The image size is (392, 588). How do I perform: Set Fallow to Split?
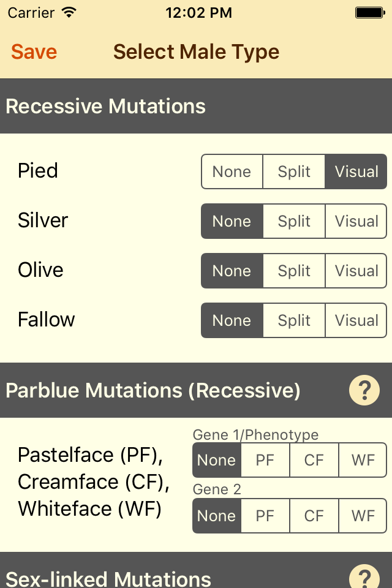[294, 320]
